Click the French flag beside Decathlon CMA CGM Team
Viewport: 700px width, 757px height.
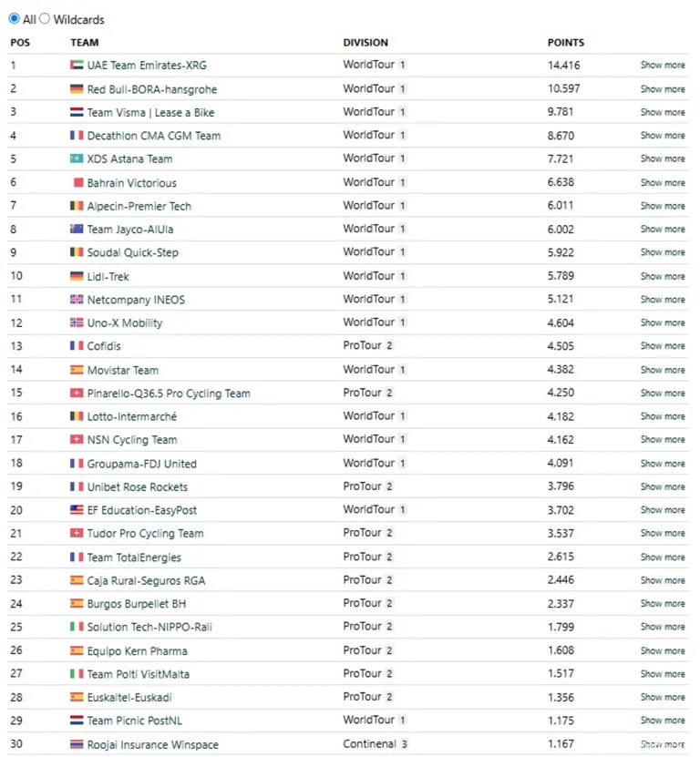[77, 135]
